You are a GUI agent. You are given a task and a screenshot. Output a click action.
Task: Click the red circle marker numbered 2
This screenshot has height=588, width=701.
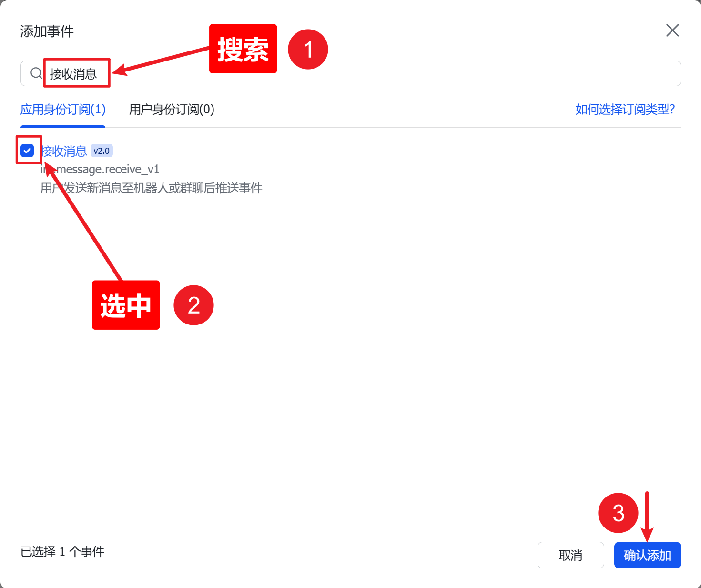(193, 305)
